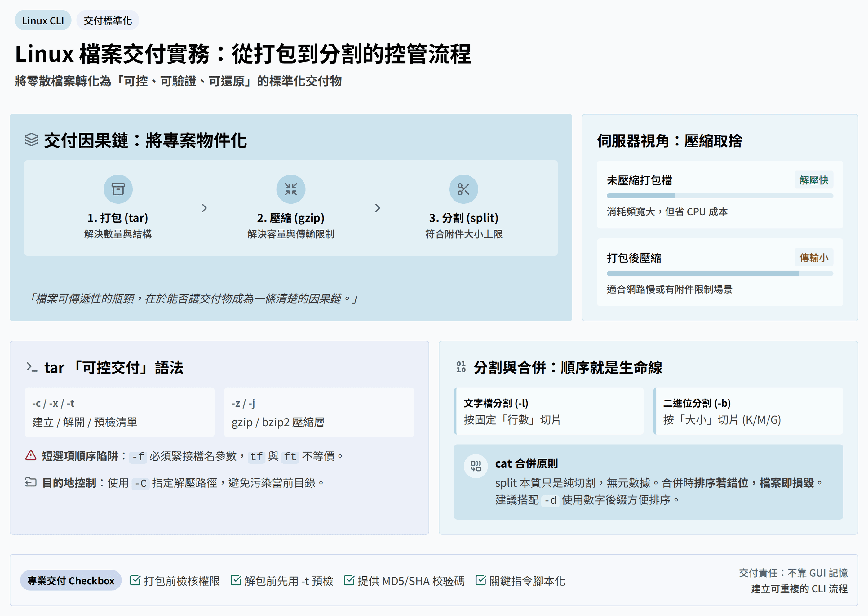Click the terminal prompt icon beside tar heading
This screenshot has width=868, height=616.
pos(32,367)
